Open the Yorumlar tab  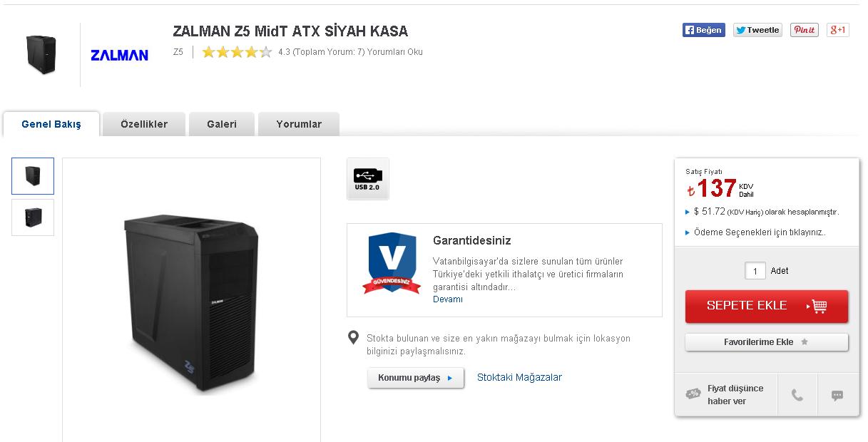coord(299,124)
